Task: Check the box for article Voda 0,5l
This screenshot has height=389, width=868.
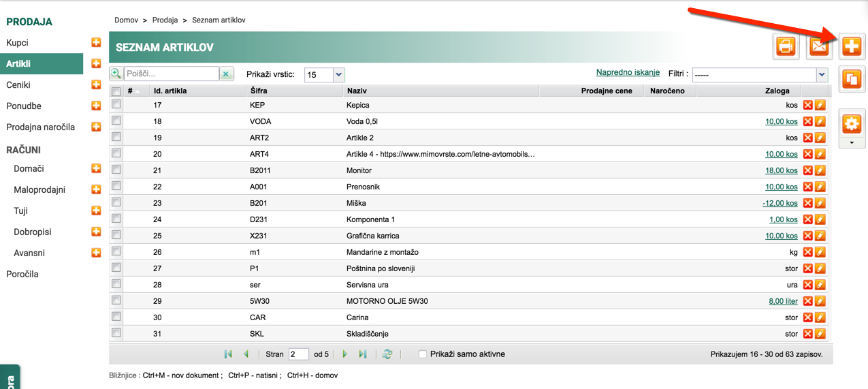Action: tap(116, 121)
